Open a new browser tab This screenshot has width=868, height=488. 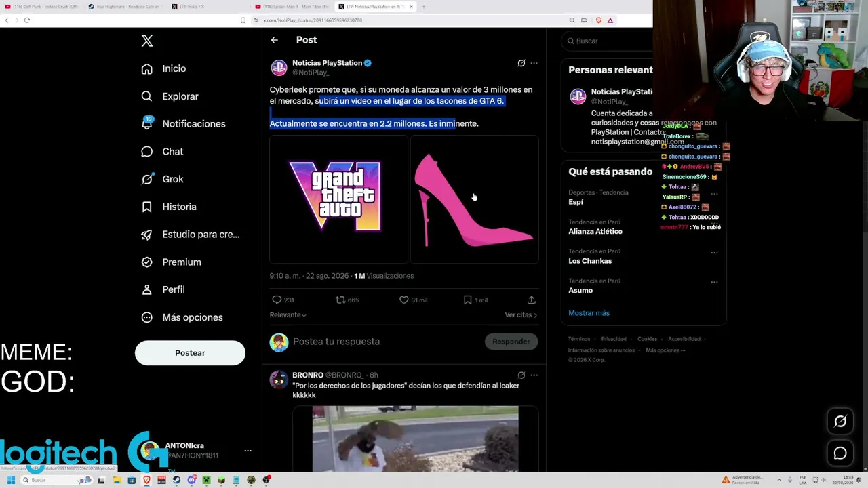point(423,7)
